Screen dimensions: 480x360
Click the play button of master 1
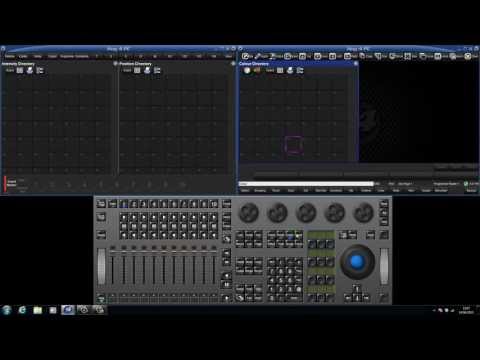point(124,217)
